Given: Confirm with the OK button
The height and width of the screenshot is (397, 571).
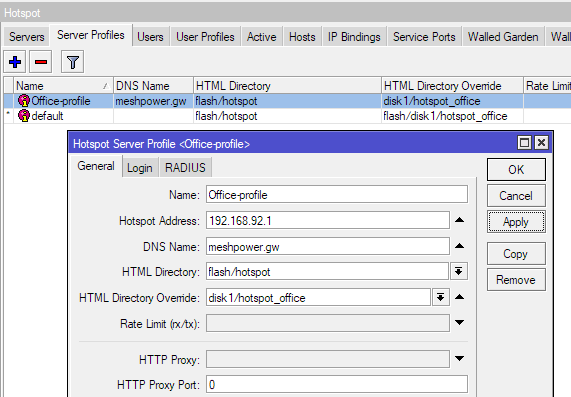Looking at the screenshot, I should click(516, 169).
